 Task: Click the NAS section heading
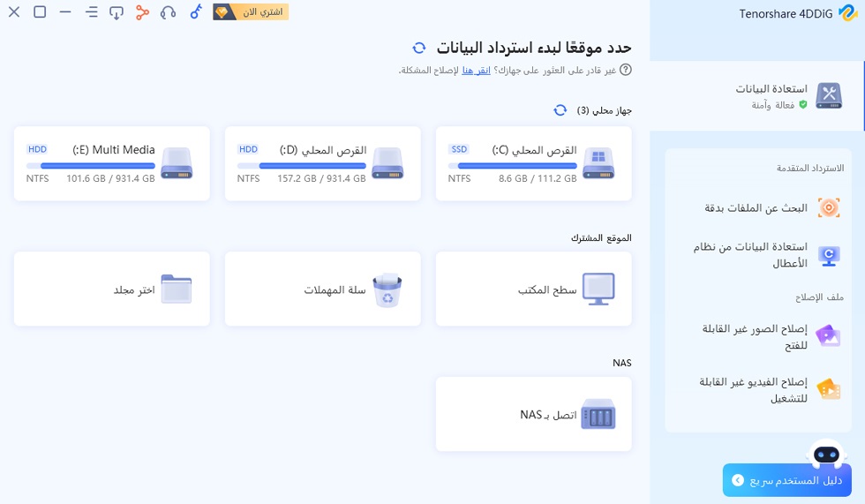tap(621, 363)
